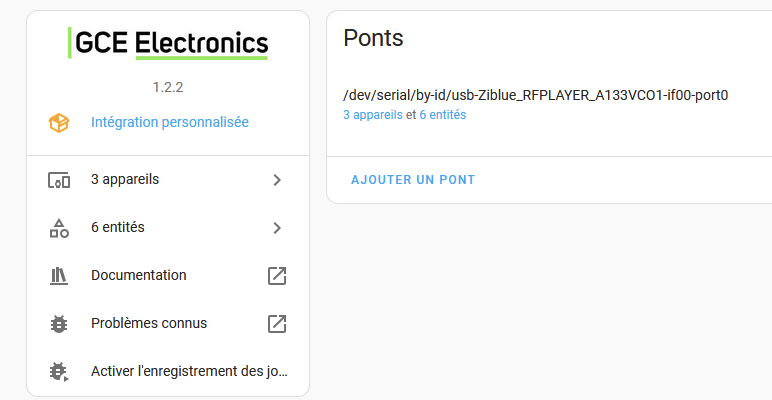Viewport: 772px width, 400px height.
Task: Expand the 6 entités chevron arrow
Action: [277, 228]
